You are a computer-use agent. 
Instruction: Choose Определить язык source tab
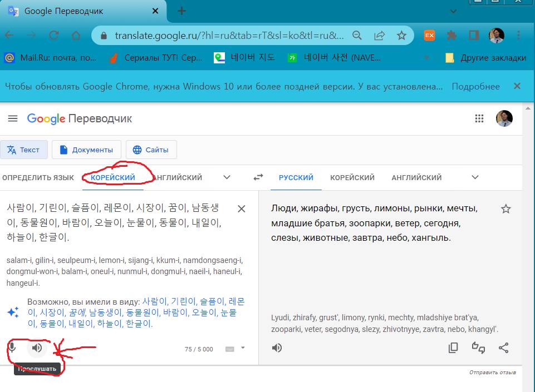(38, 178)
